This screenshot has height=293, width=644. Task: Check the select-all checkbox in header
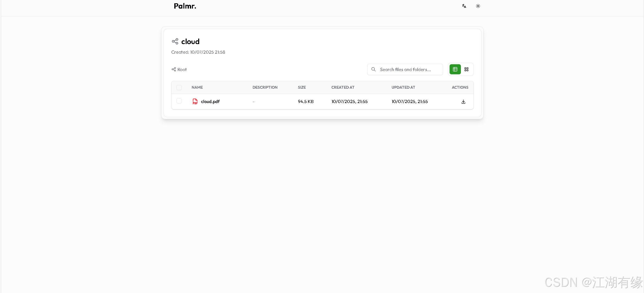179,87
